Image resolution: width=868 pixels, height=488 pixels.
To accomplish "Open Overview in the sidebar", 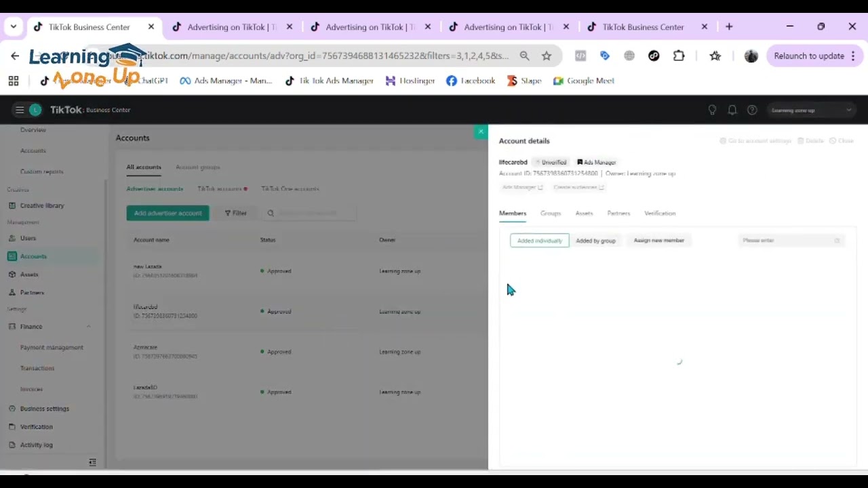I will pyautogui.click(x=33, y=130).
